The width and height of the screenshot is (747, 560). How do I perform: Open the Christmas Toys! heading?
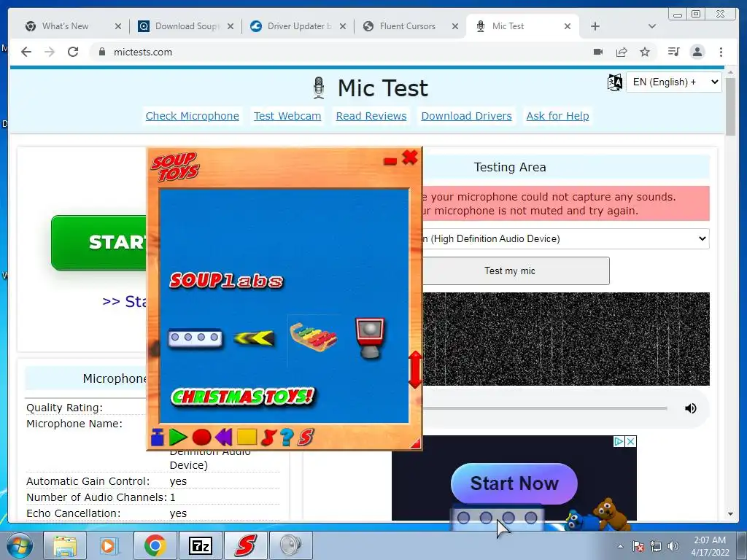pyautogui.click(x=243, y=396)
